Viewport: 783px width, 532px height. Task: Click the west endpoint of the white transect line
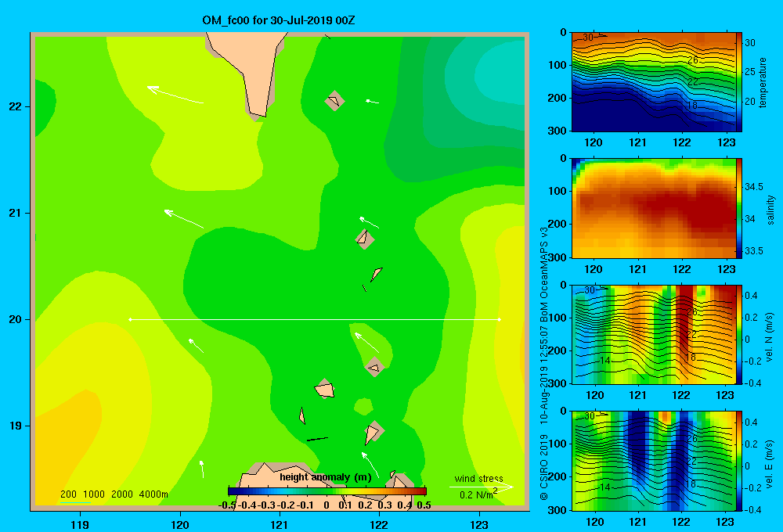click(x=130, y=319)
